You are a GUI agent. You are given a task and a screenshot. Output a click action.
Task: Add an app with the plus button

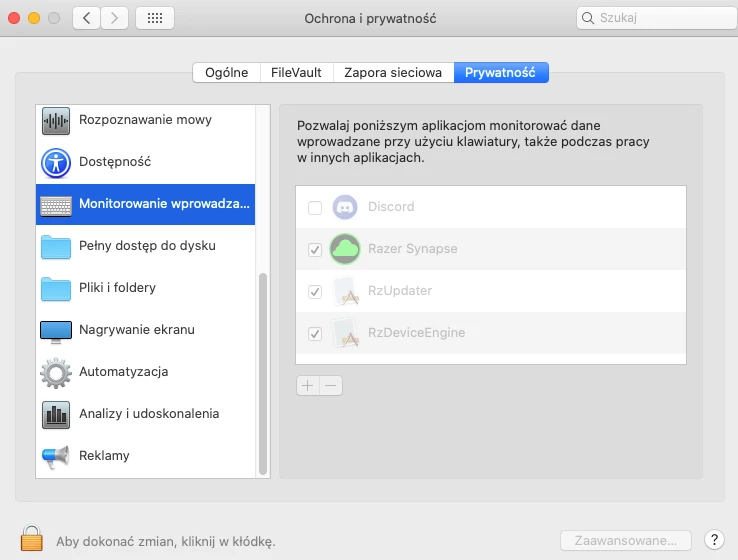coord(308,386)
